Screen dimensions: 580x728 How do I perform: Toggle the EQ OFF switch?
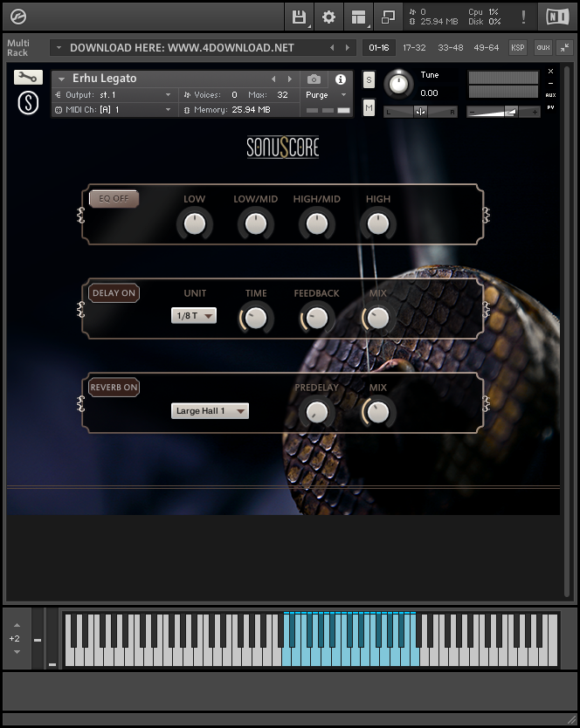click(114, 199)
